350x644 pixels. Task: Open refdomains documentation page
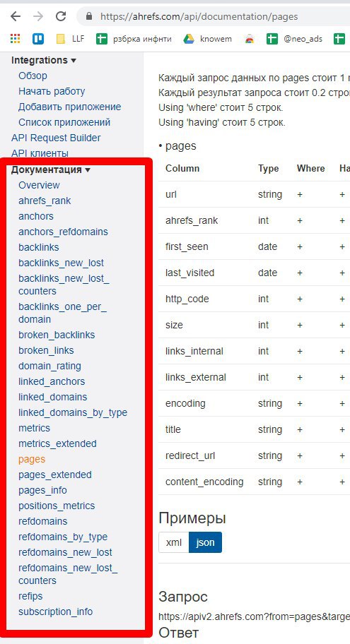point(42,521)
